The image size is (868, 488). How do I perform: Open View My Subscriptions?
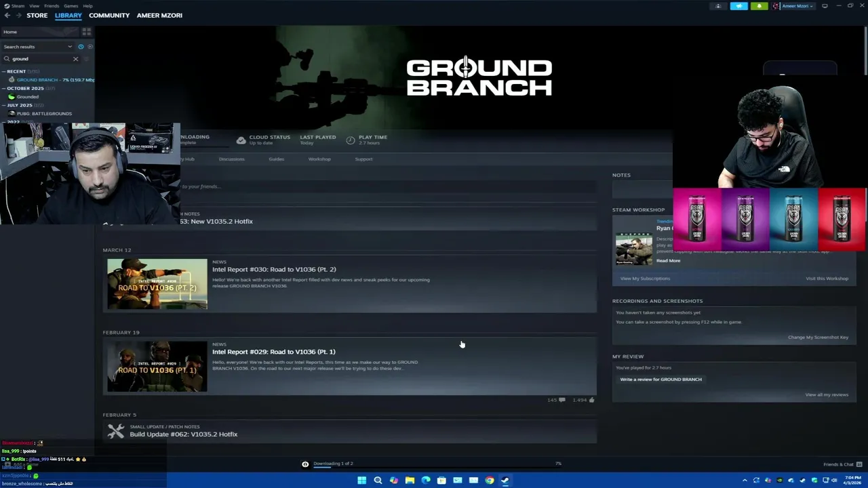(x=645, y=279)
